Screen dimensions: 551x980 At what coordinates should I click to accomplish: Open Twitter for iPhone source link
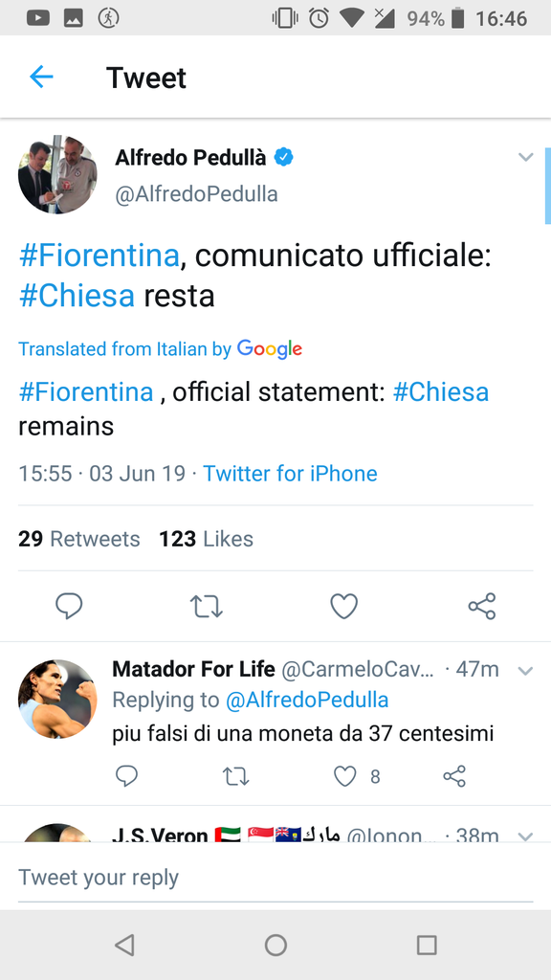290,474
